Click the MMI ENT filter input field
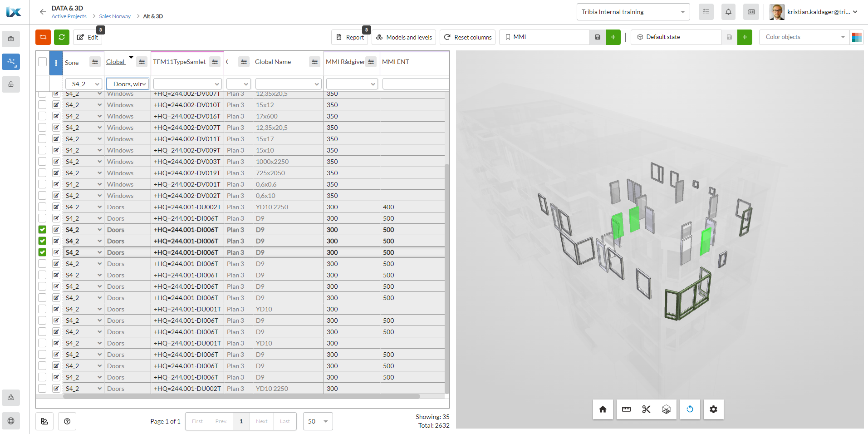Image resolution: width=868 pixels, height=434 pixels. [x=415, y=84]
